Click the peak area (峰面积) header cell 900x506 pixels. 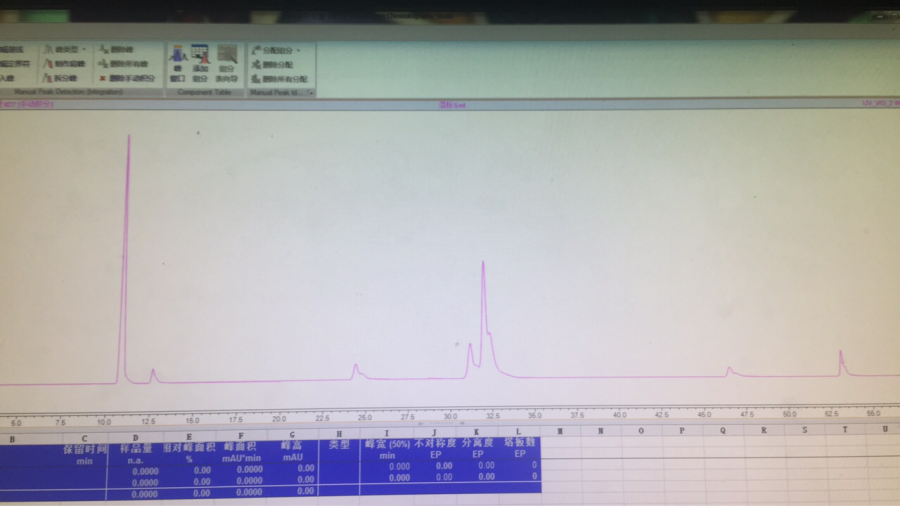(240, 446)
